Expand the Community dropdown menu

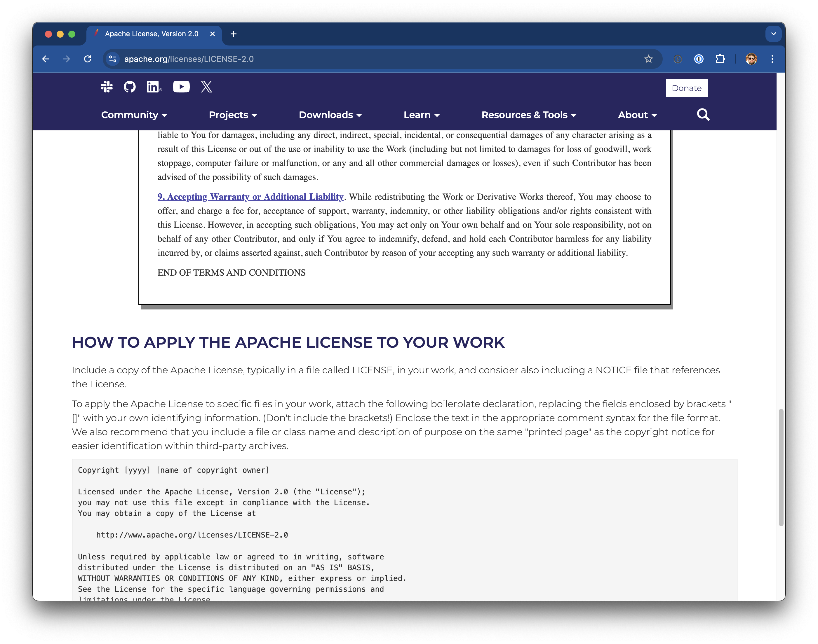point(134,115)
